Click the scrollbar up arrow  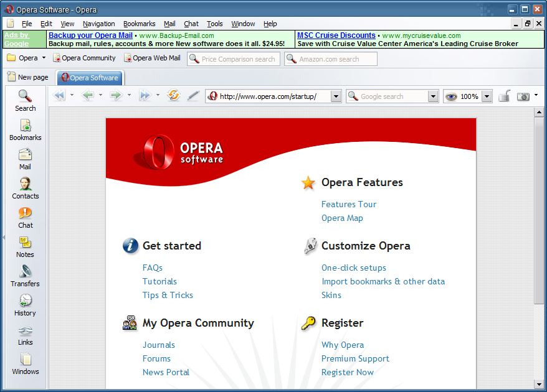tap(539, 112)
